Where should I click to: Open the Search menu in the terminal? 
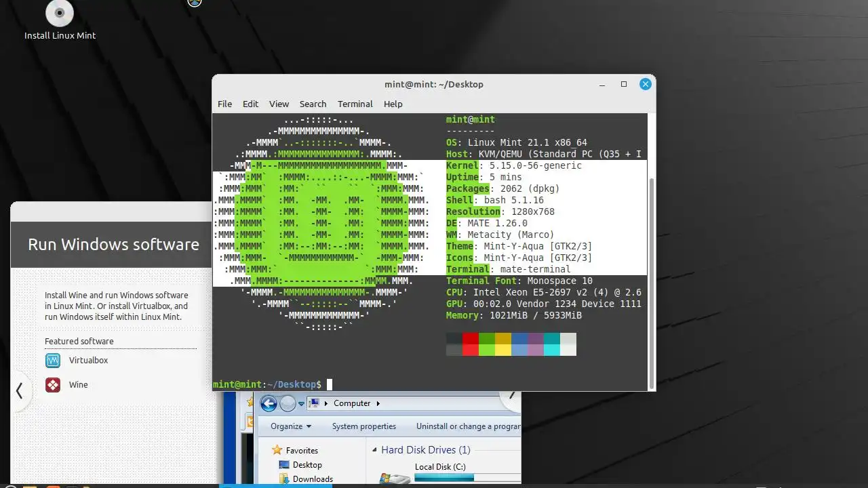click(313, 104)
